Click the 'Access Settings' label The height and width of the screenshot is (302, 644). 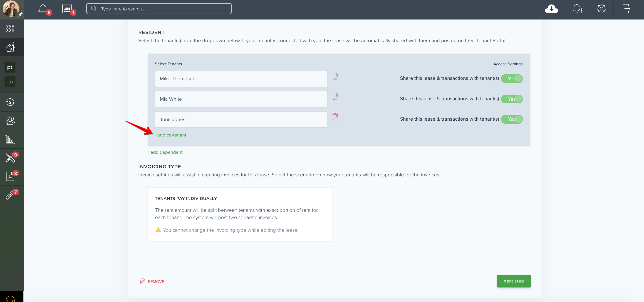pos(508,64)
